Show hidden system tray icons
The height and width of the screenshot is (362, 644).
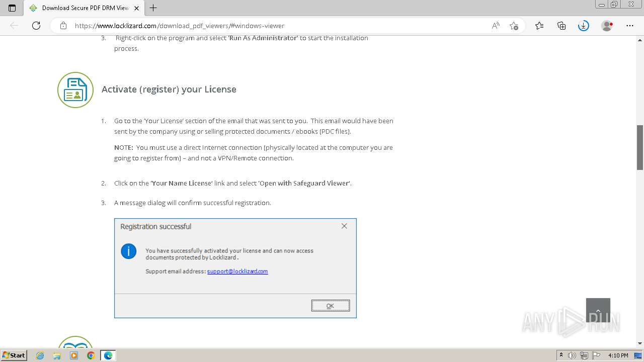tap(561, 355)
